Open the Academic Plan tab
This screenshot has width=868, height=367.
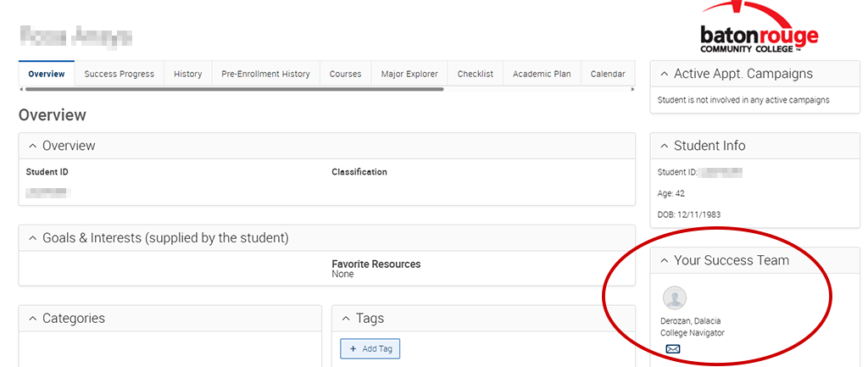[x=542, y=74]
